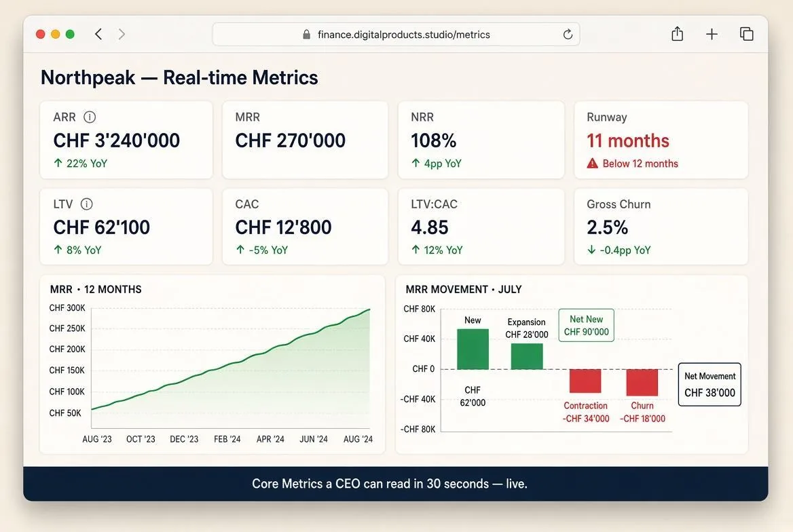Click the MRR 12 MONTHS chart title
Image resolution: width=793 pixels, height=532 pixels.
[x=96, y=289]
